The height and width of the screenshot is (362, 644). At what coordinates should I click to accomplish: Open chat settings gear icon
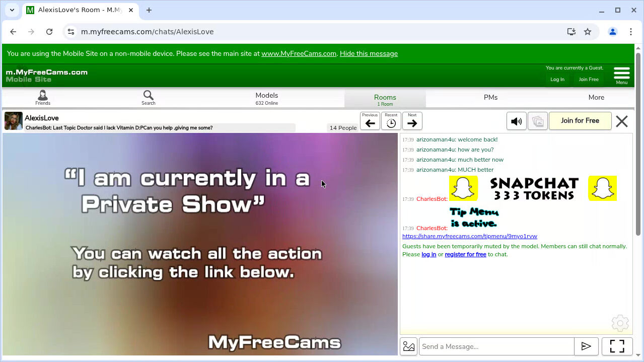click(x=620, y=323)
